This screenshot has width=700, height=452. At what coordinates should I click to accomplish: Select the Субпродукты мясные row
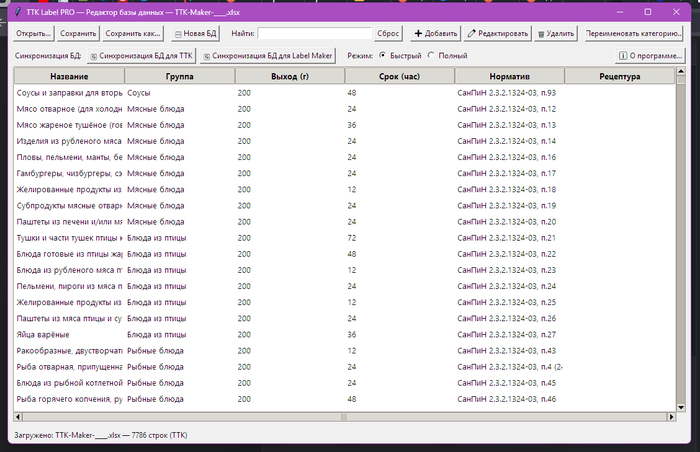(x=344, y=205)
